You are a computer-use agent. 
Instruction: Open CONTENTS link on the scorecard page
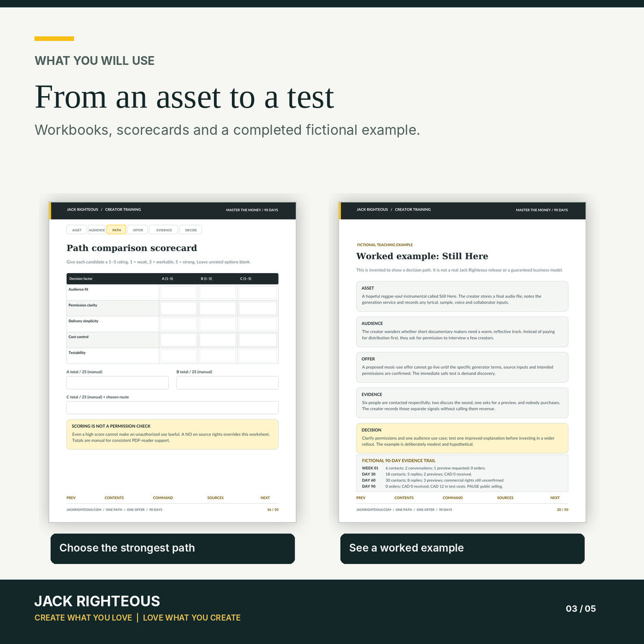[114, 497]
